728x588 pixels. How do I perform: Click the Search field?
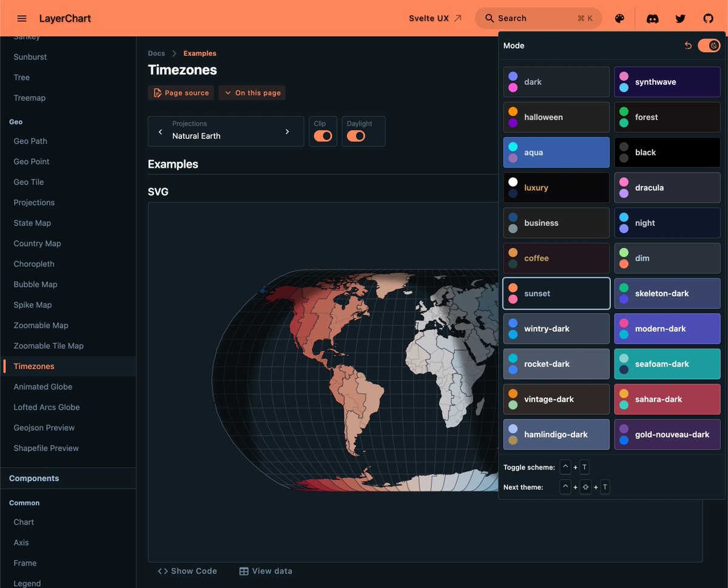(x=539, y=18)
